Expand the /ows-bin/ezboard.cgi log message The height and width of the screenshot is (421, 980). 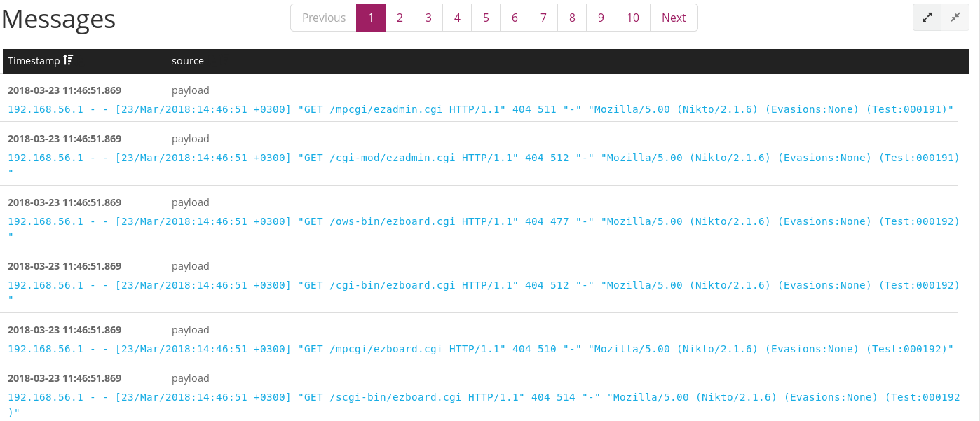pyautogui.click(x=483, y=221)
